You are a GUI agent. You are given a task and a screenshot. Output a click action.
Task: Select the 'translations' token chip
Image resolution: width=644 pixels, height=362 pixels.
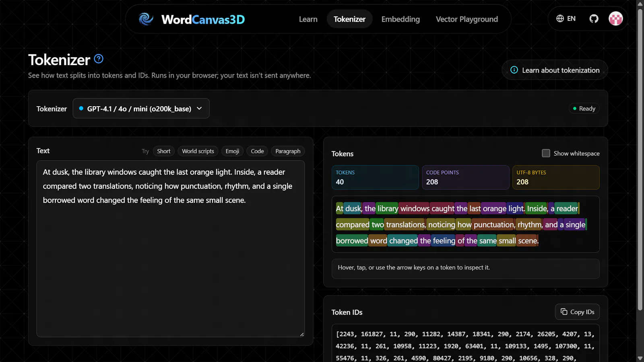point(405,224)
